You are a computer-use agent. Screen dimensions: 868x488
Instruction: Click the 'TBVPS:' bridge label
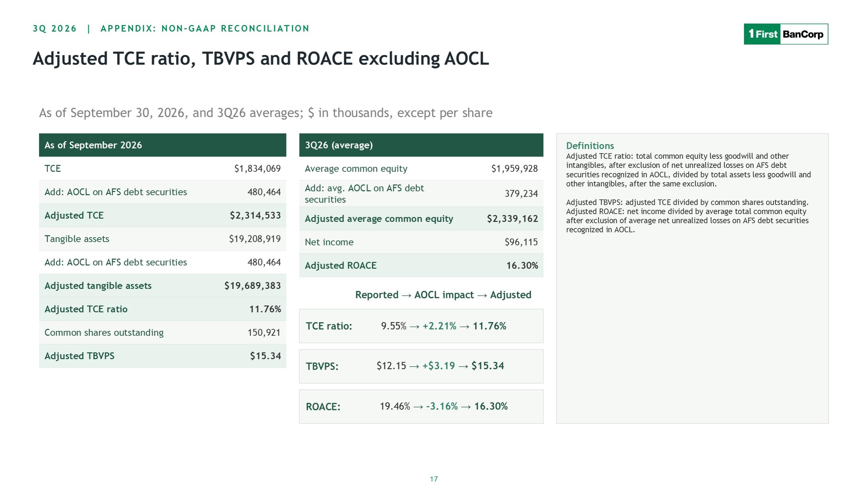click(x=322, y=366)
